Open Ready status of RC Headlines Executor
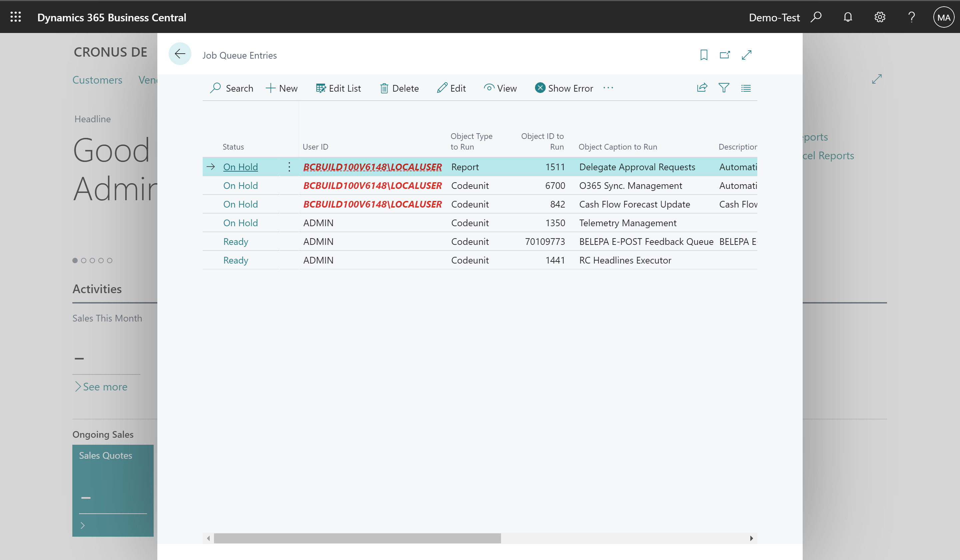960x560 pixels. [235, 261]
